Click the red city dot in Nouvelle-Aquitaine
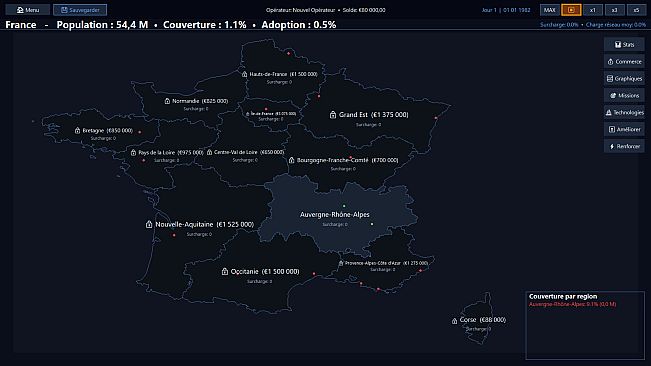This screenshot has width=651, height=366. click(x=174, y=235)
